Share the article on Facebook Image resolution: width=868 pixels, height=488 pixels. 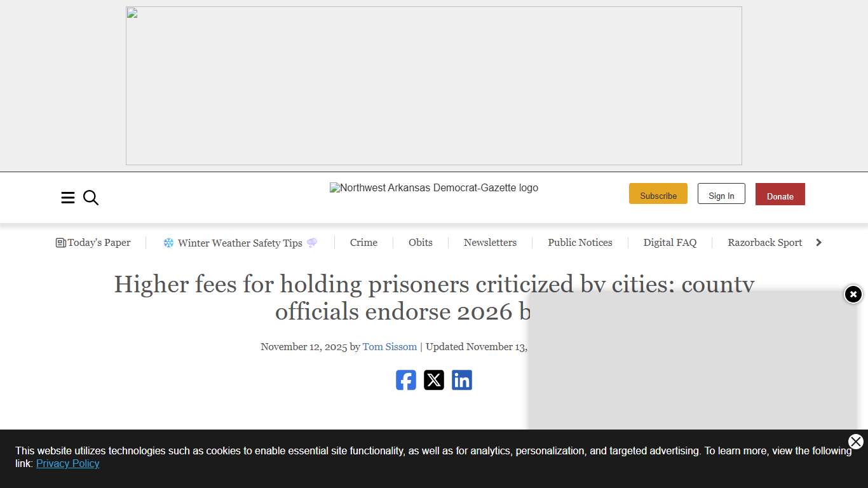pos(406,379)
